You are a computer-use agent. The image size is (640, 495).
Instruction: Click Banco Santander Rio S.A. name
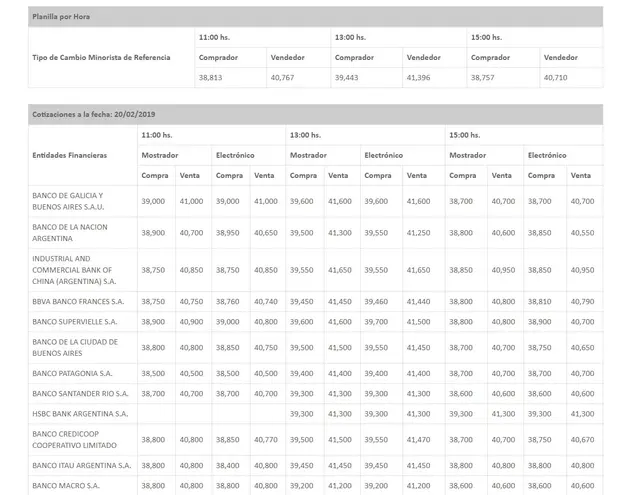tap(80, 393)
